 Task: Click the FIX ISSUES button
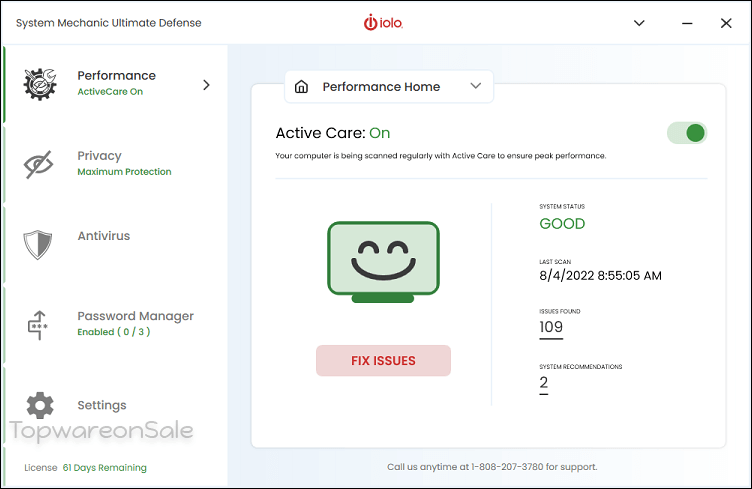[383, 361]
